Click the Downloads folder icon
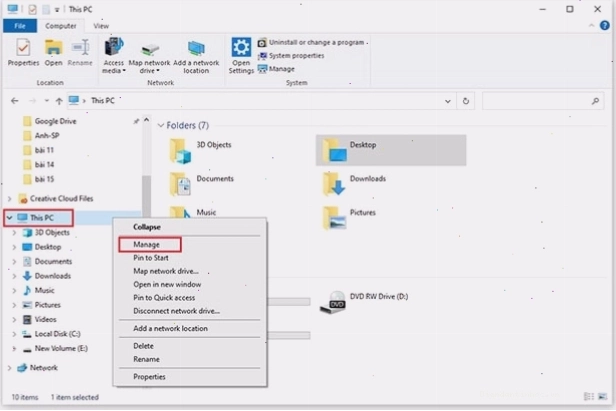Image resolution: width=616 pixels, height=411 pixels. pos(334,184)
